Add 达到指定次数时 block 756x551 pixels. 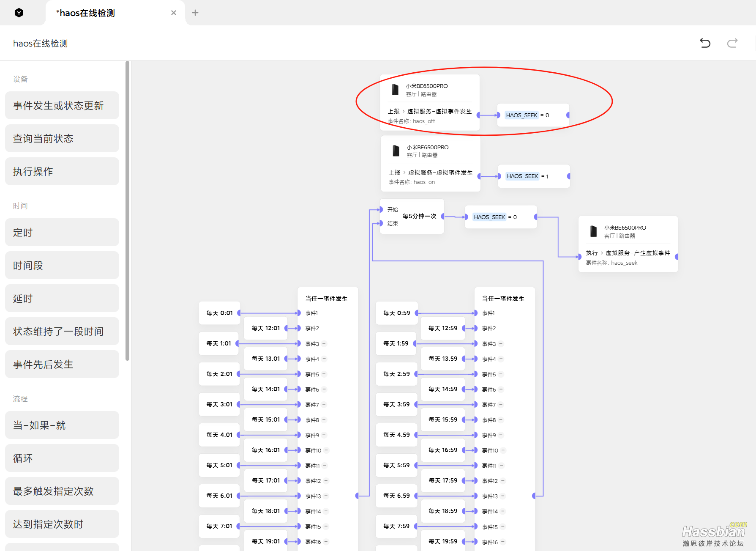[x=62, y=524]
